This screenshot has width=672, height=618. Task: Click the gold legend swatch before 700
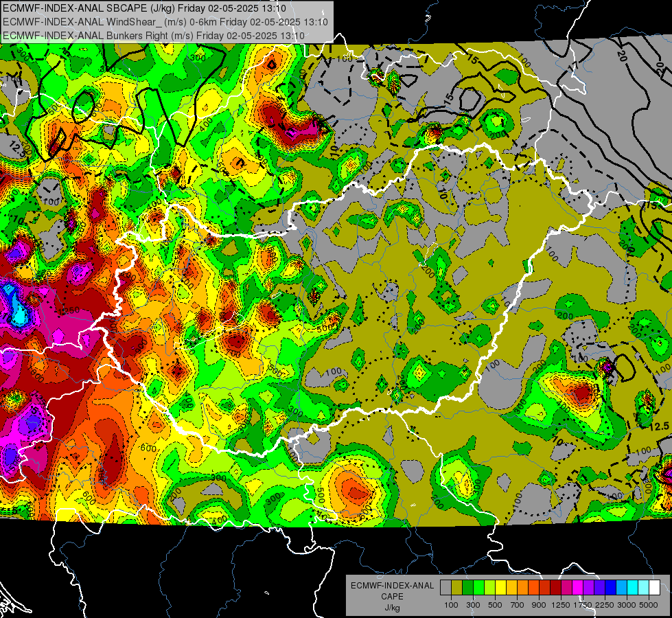pyautogui.click(x=511, y=588)
